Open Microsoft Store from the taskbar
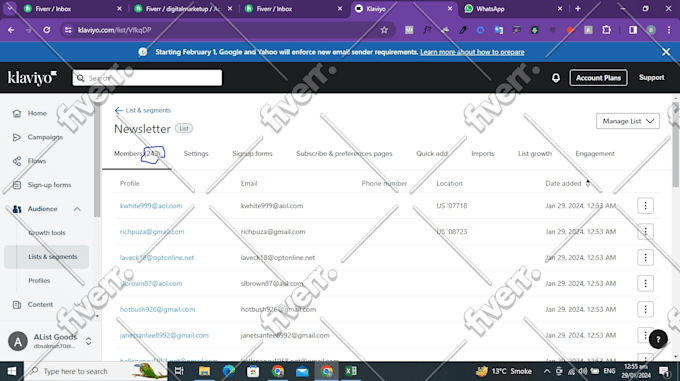 253,371
